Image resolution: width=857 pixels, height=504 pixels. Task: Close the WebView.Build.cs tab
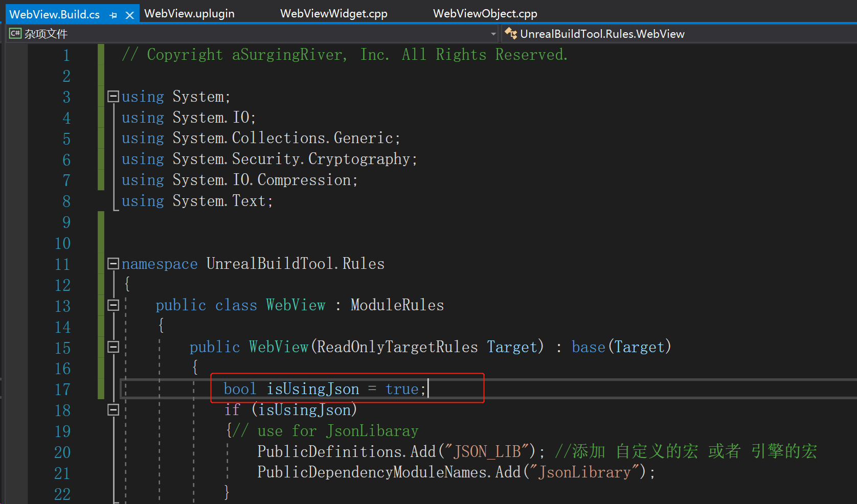click(130, 15)
